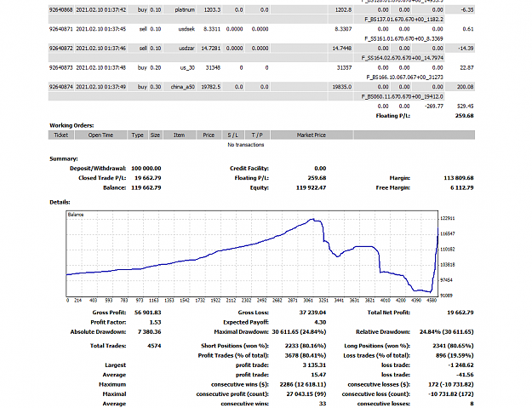This screenshot has height=408, width=532.
Task: Click Expected Payoff value 4.30
Action: coord(320,323)
